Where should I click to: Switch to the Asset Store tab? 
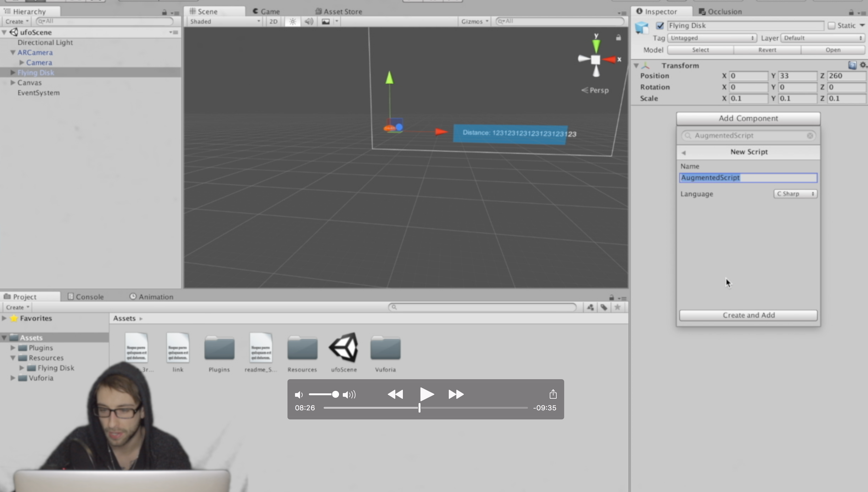click(338, 12)
